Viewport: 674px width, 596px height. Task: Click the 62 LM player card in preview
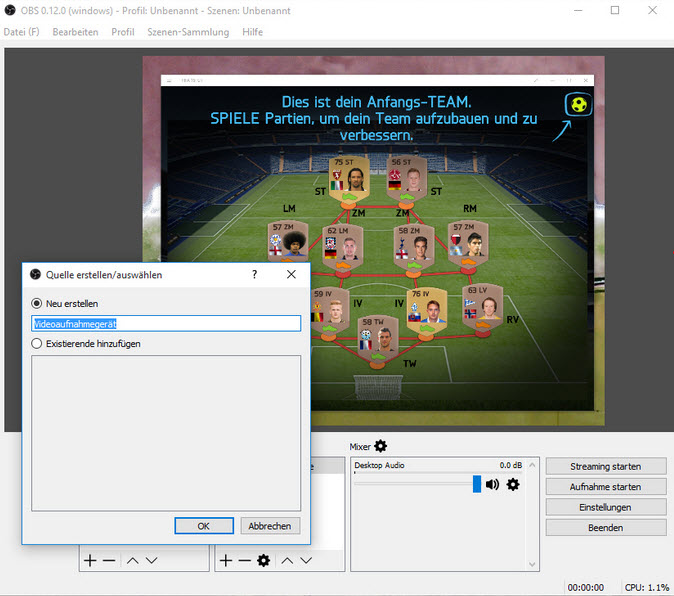[x=343, y=248]
